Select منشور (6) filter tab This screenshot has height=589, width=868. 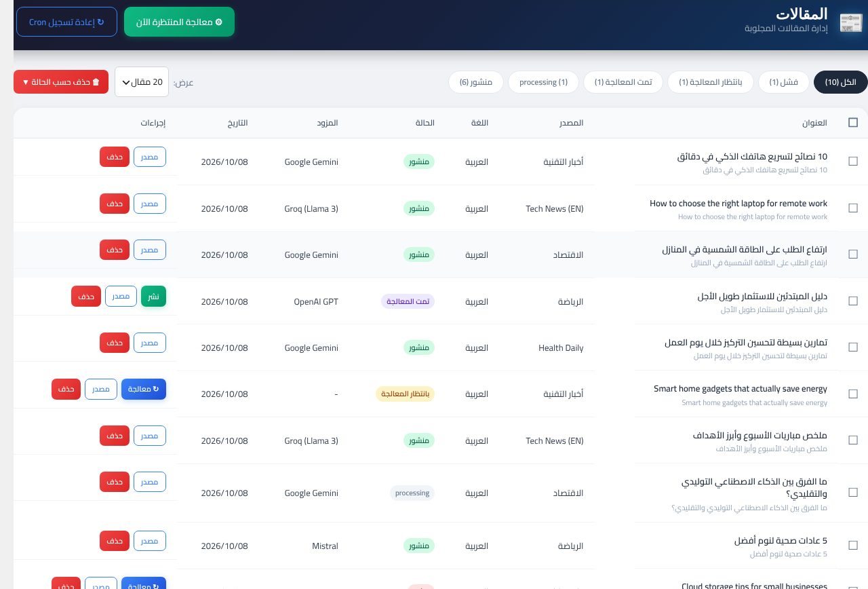click(475, 82)
